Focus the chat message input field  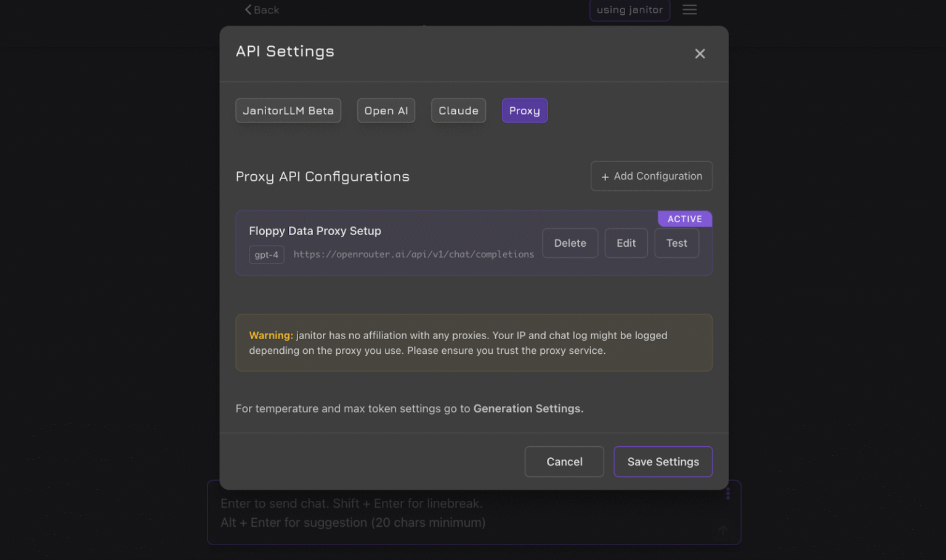point(431,513)
